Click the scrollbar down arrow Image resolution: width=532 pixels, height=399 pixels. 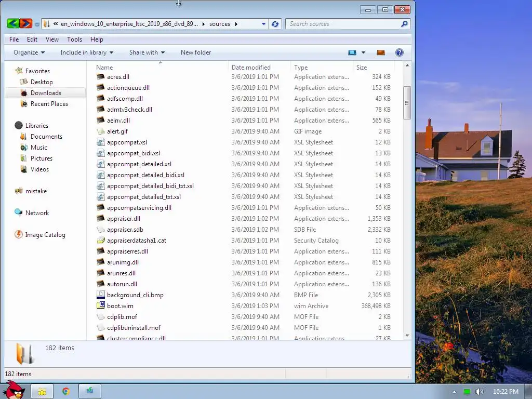point(407,335)
